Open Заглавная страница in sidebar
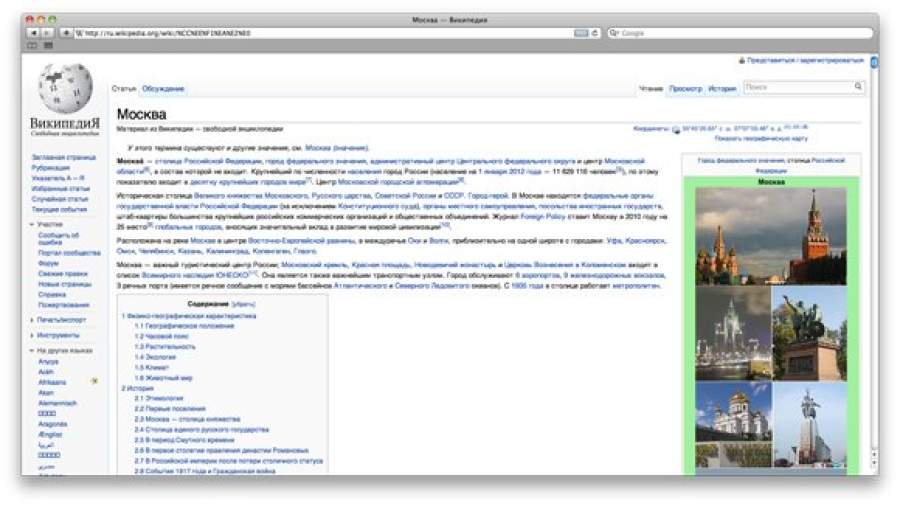 pos(64,157)
